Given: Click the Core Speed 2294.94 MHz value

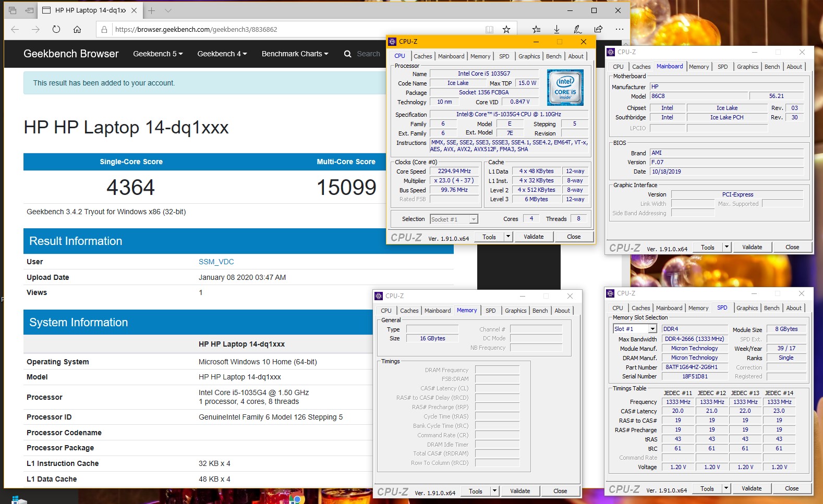Looking at the screenshot, I should tap(454, 171).
